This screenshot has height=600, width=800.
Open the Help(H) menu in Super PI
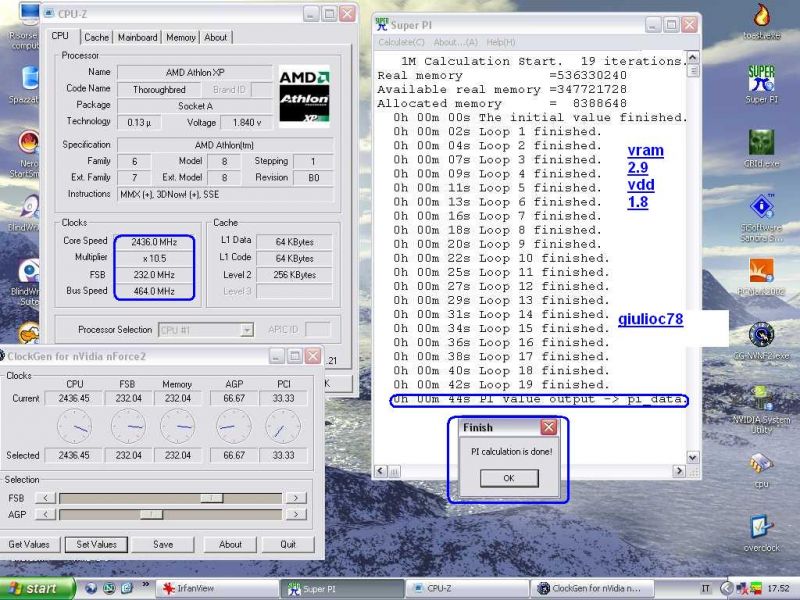pyautogui.click(x=501, y=42)
